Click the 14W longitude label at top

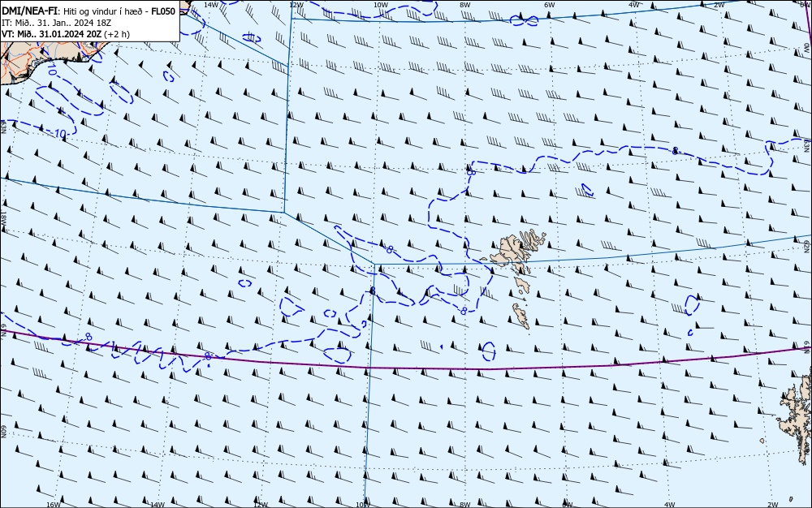(211, 4)
